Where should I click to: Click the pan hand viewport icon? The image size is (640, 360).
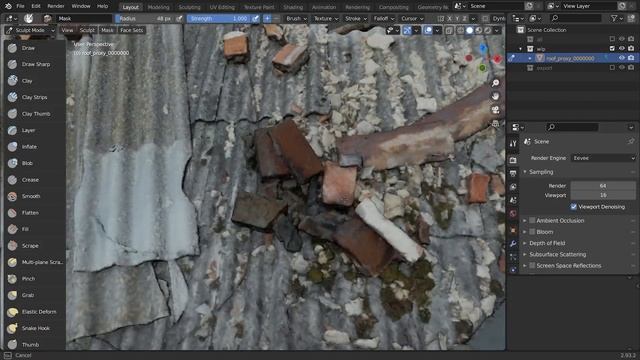(x=496, y=97)
